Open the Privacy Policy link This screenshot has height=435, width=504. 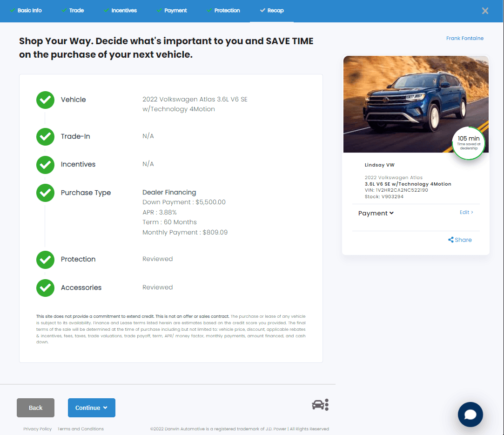click(37, 429)
